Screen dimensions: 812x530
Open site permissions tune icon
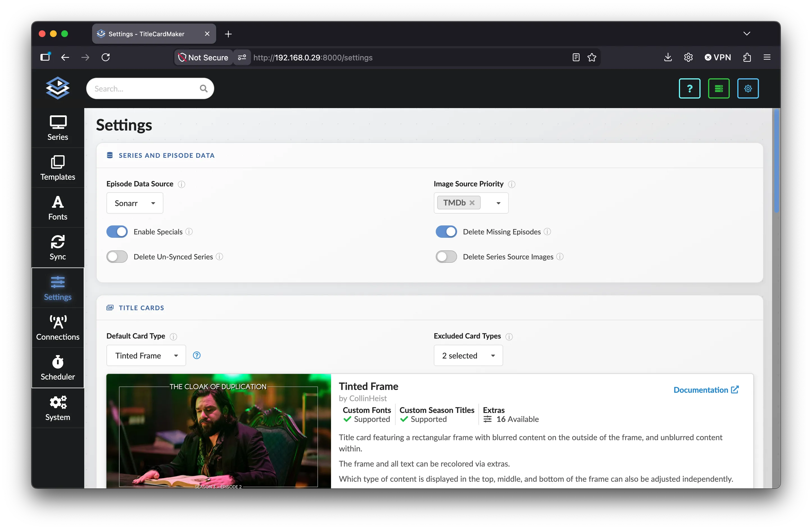[x=242, y=57]
